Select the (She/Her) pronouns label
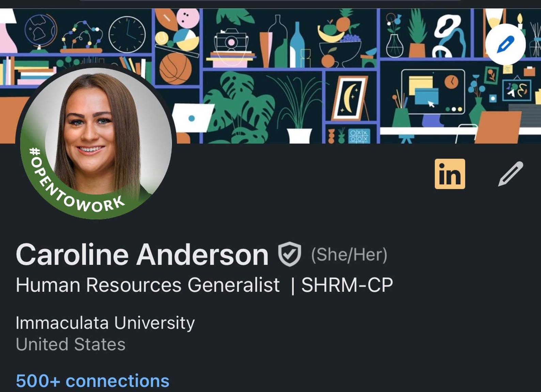The height and width of the screenshot is (392, 541). pyautogui.click(x=349, y=255)
